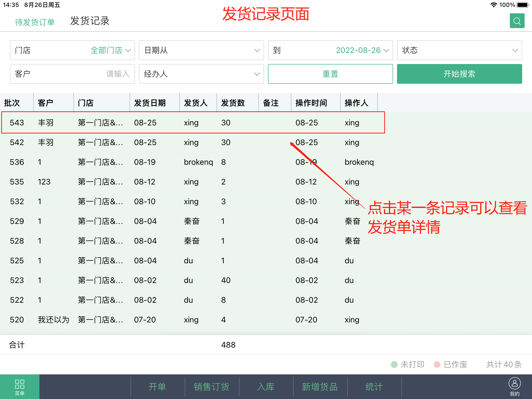Expand the 经办人 dropdown

(x=201, y=74)
